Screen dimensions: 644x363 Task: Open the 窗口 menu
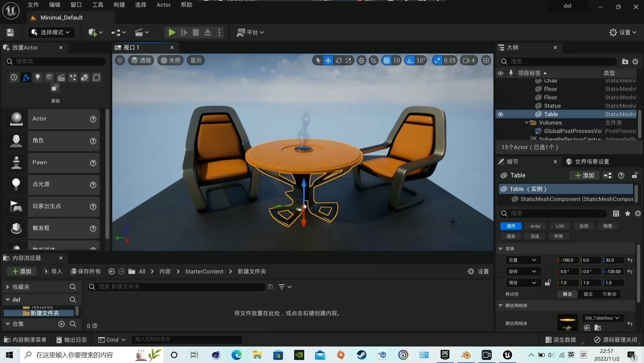click(x=75, y=5)
